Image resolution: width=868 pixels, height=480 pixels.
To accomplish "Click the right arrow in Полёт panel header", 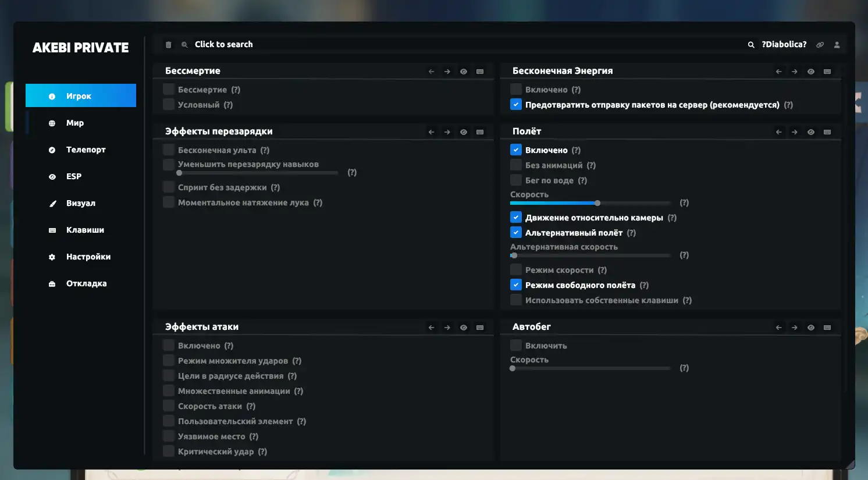I will coord(794,132).
